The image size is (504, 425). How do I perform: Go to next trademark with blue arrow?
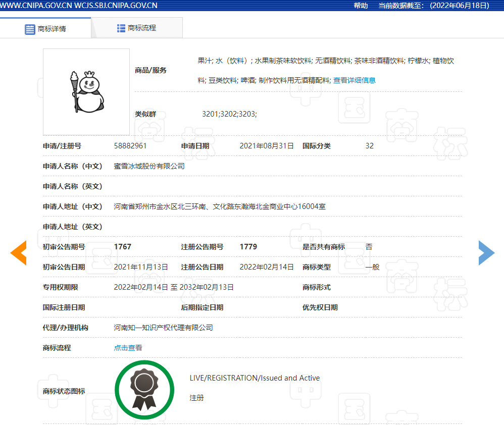click(486, 253)
